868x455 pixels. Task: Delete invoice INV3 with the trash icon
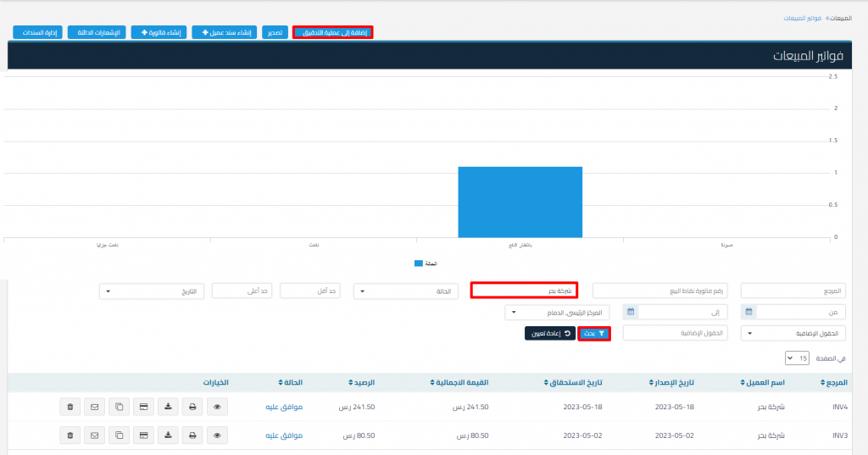tap(70, 436)
